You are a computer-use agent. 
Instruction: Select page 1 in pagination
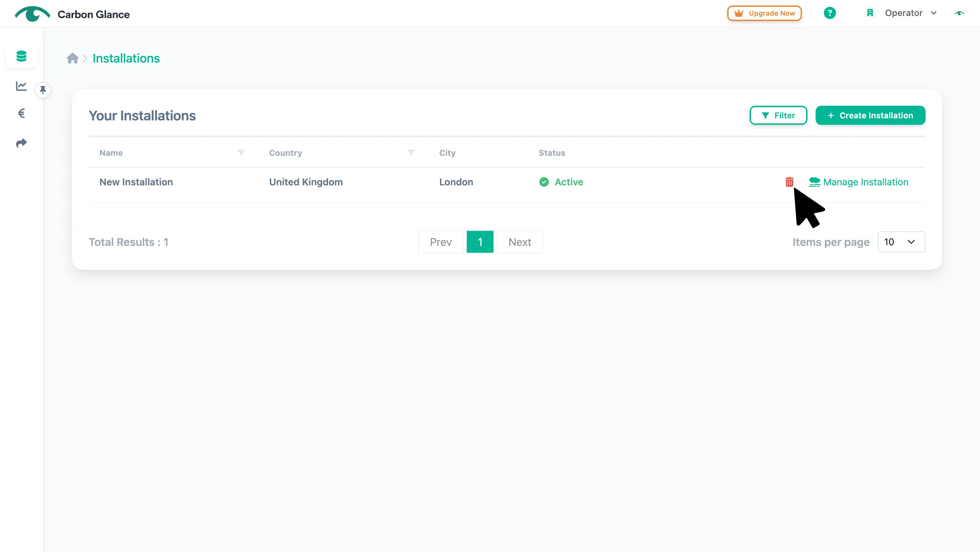tap(480, 242)
